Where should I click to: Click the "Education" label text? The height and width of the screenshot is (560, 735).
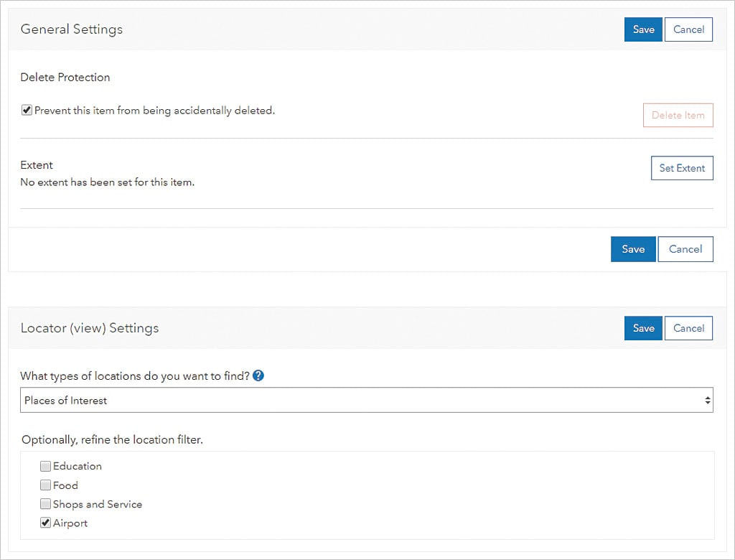(x=78, y=466)
